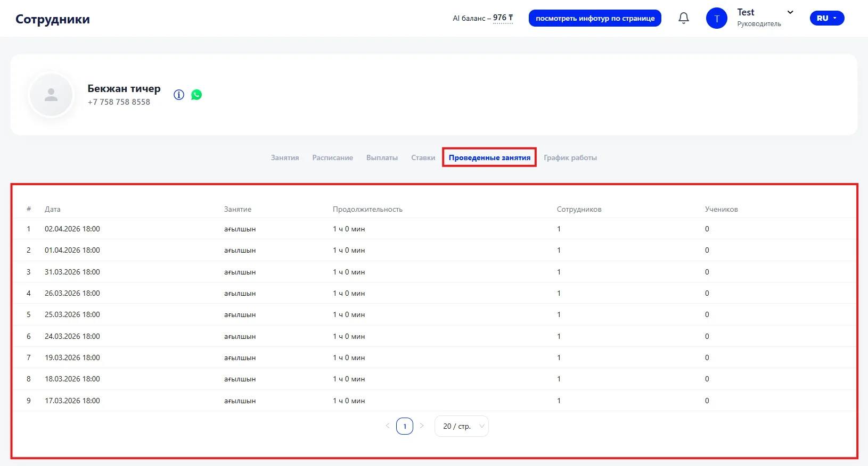The height and width of the screenshot is (466, 868).
Task: Open the Ставки tab
Action: pos(423,157)
